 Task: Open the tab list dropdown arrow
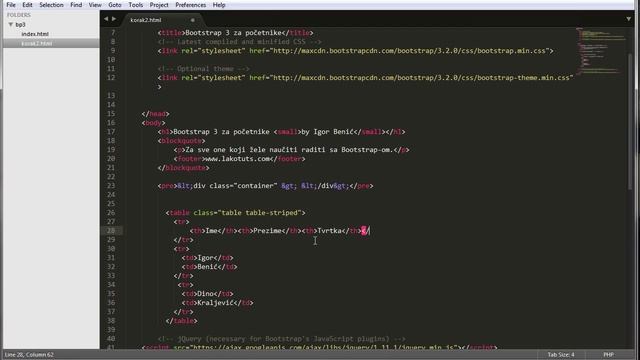[x=629, y=19]
